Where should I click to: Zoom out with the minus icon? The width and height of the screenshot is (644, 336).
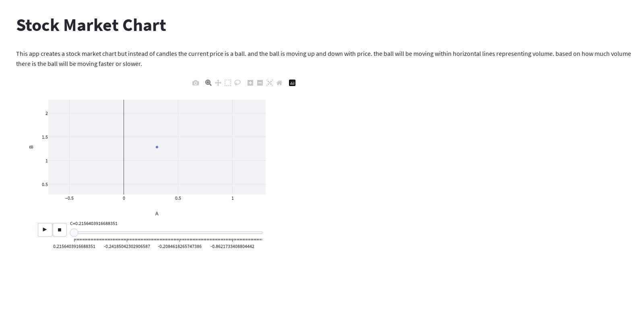260,83
